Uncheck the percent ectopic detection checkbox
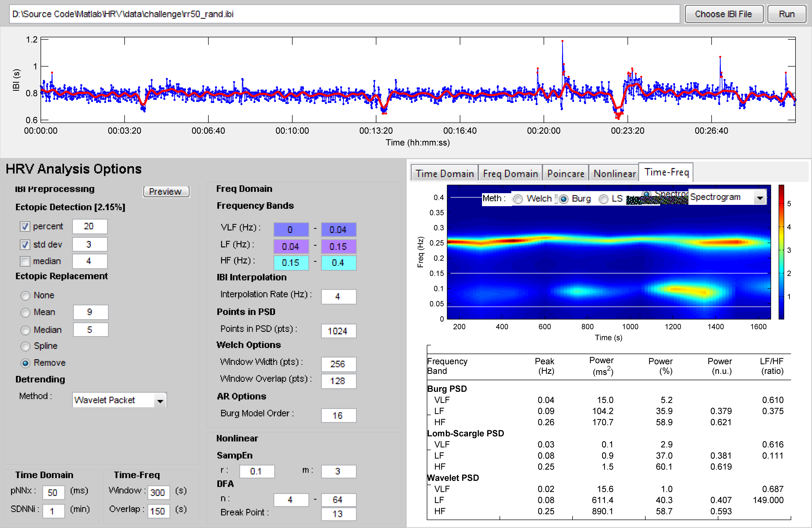 (x=25, y=227)
